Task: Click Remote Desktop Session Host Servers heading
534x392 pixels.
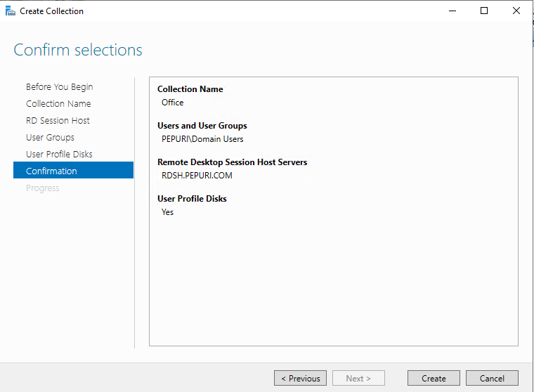Action: (x=232, y=162)
